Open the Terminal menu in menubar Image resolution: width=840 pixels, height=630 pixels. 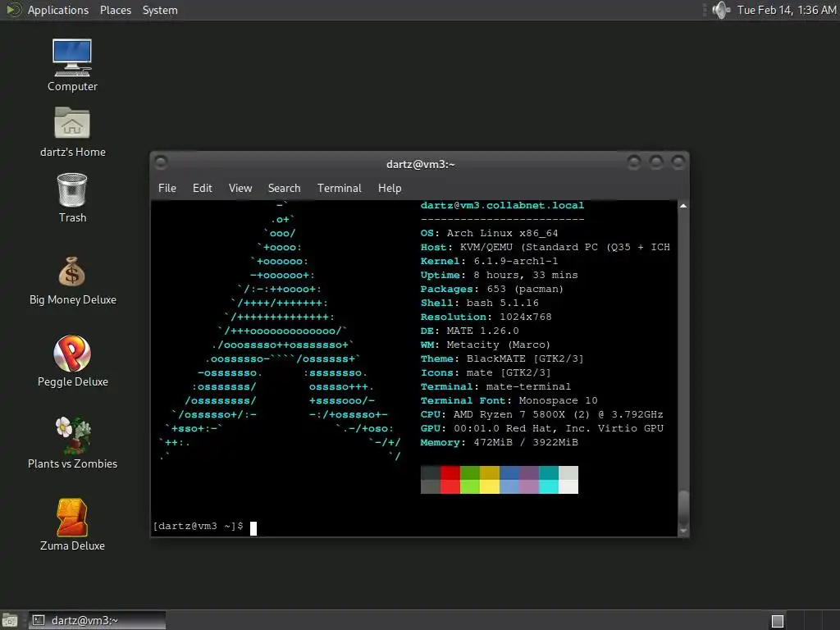pyautogui.click(x=339, y=188)
